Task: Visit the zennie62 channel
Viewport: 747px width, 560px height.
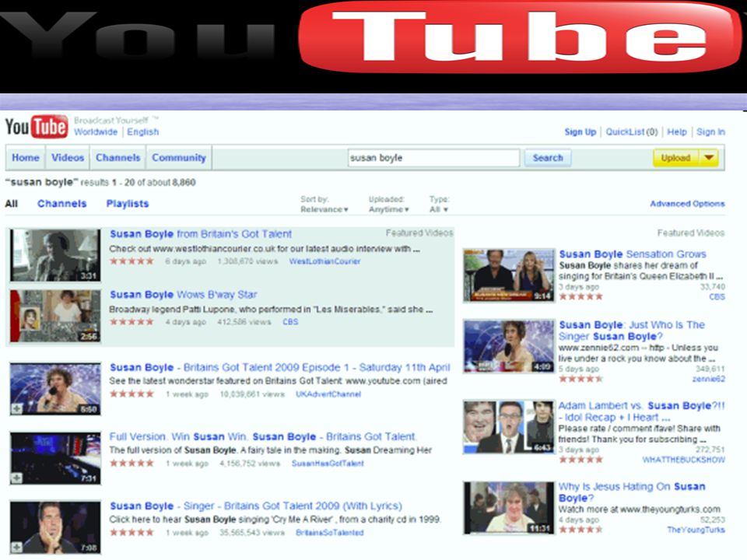Action: click(709, 379)
